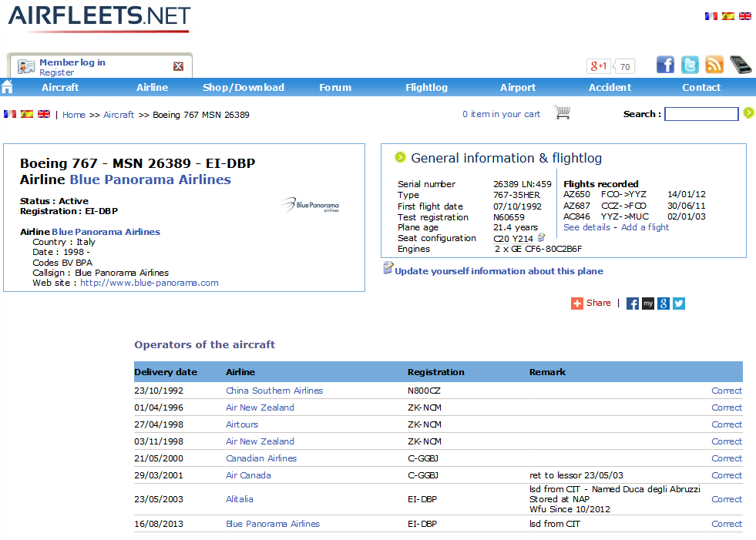The width and height of the screenshot is (756, 540).
Task: Open the Twitter bird icon in header
Action: pos(690,65)
